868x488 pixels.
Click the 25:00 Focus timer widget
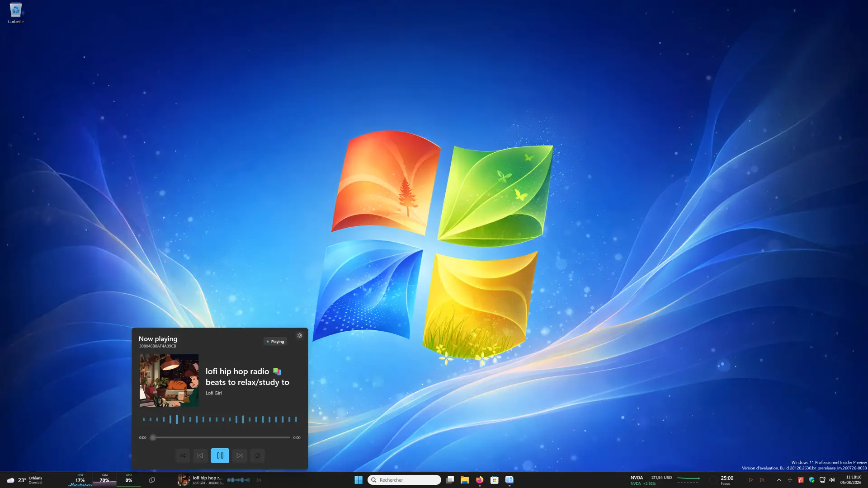click(x=727, y=480)
